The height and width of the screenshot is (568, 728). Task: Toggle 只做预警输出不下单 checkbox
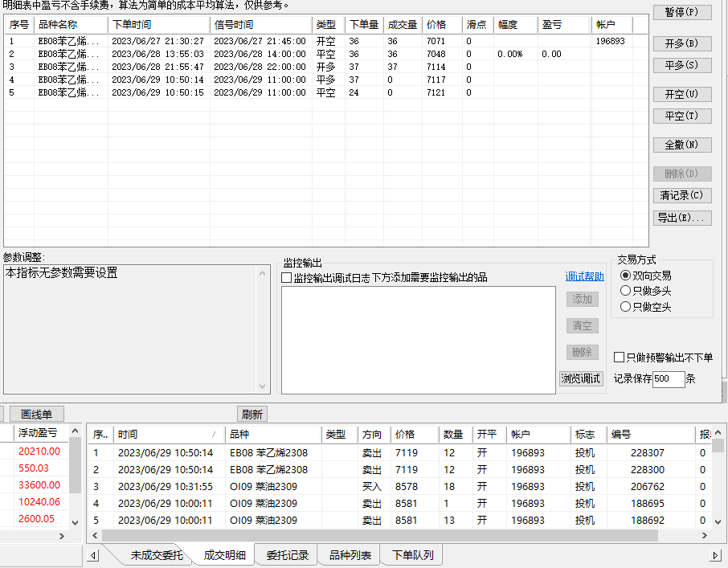click(x=620, y=358)
